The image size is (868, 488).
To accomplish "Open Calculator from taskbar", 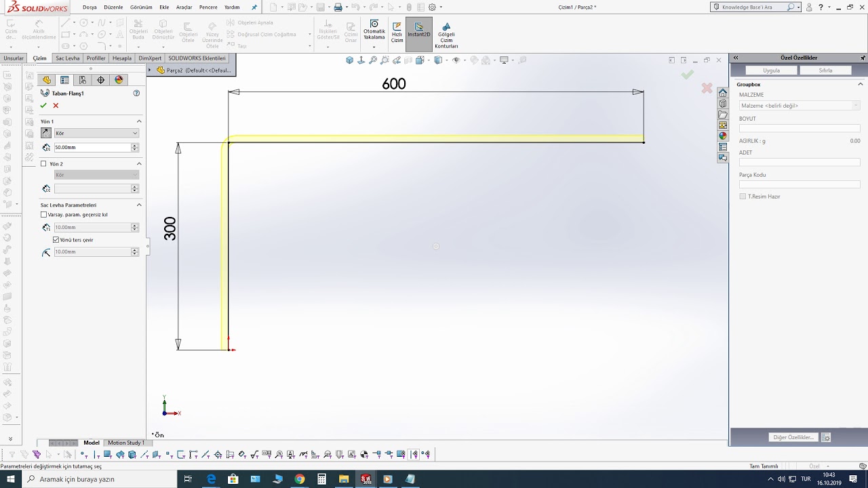I will [x=321, y=479].
